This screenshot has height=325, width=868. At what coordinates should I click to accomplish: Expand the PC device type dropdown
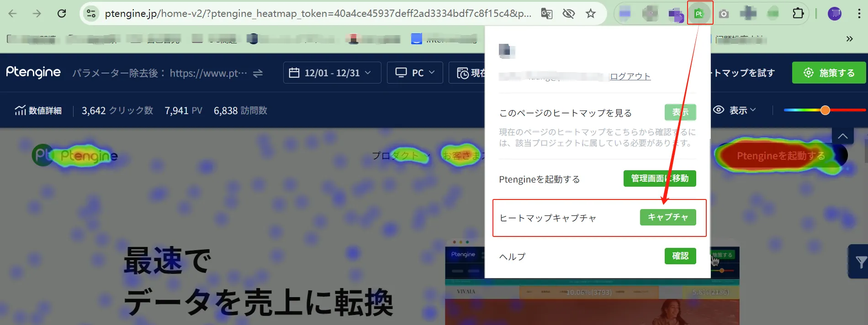click(415, 73)
